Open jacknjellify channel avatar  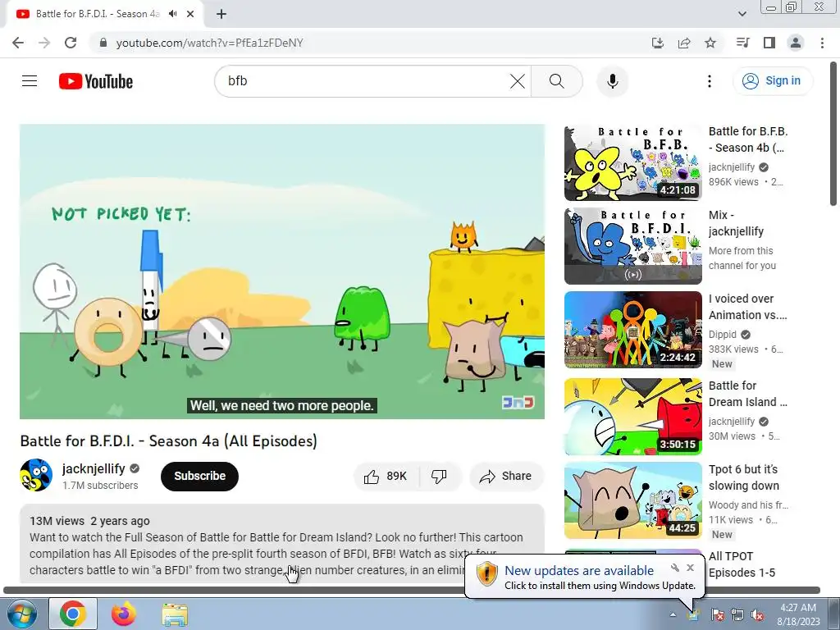coord(36,475)
